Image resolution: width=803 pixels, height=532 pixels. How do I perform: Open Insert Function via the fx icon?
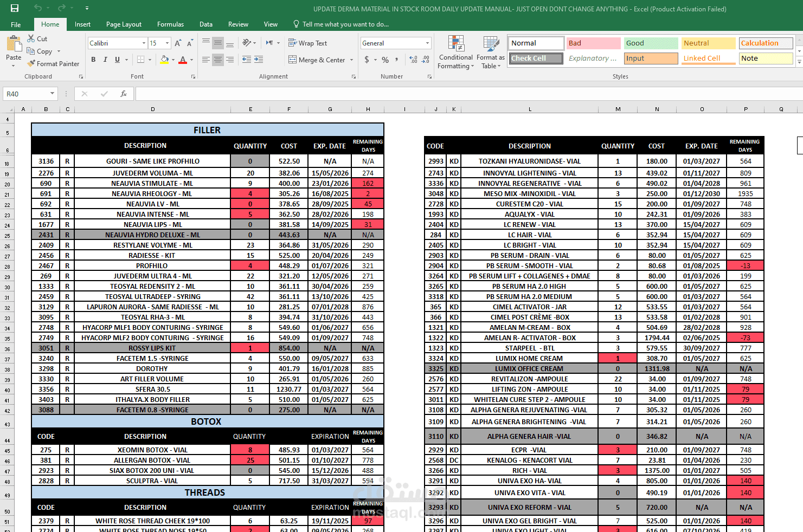[124, 94]
